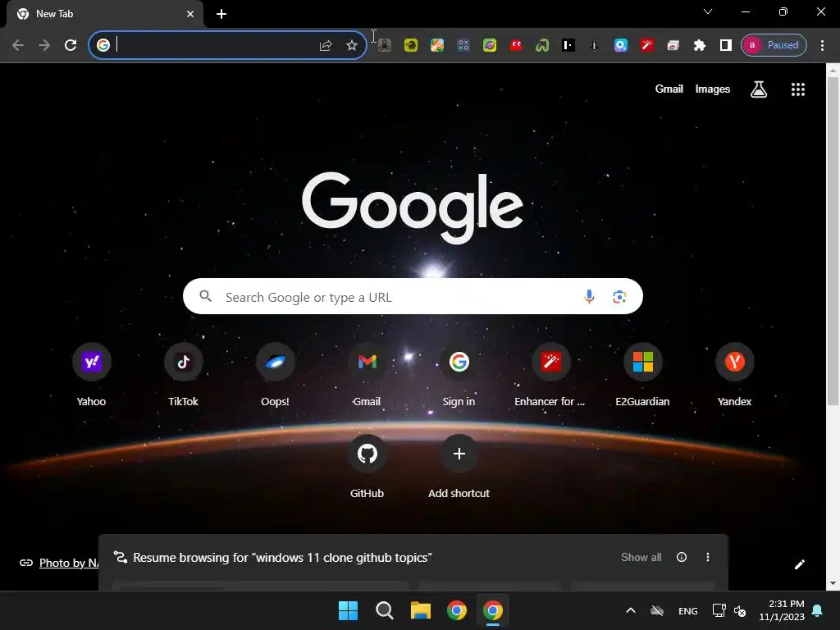The image size is (840, 630).
Task: Open the red ghost extension icon
Action: 516,46
